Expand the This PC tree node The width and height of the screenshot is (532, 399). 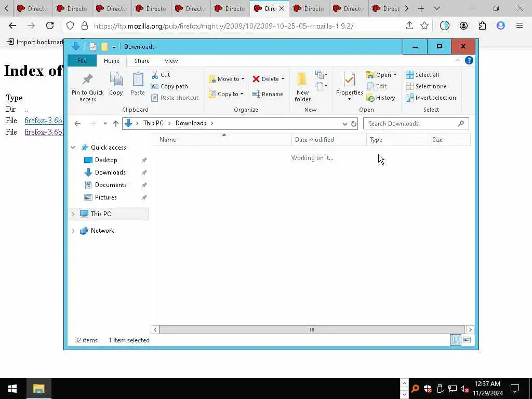coord(73,214)
